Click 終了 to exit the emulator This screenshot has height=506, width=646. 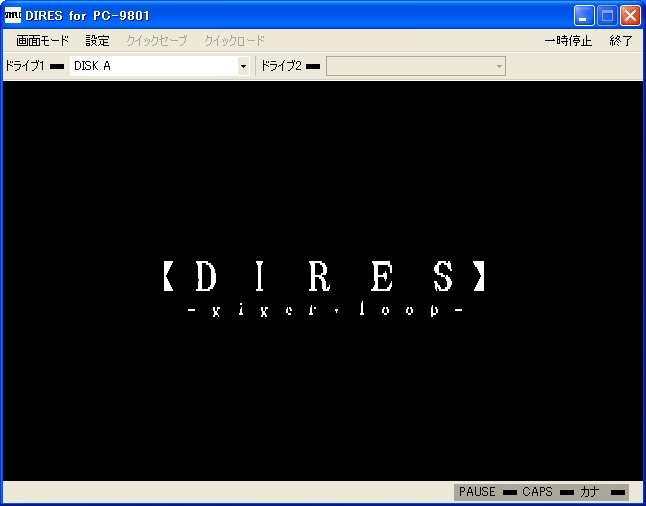(x=620, y=41)
